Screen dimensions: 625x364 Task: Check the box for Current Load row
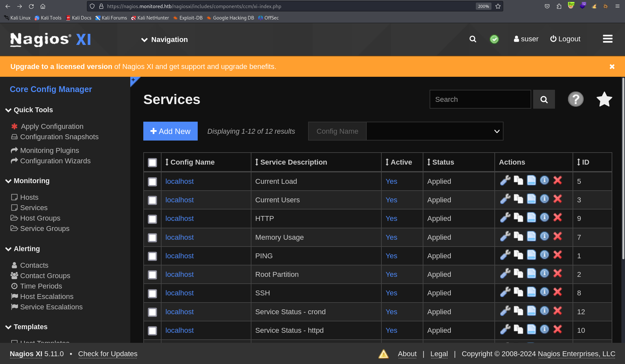[x=152, y=182]
